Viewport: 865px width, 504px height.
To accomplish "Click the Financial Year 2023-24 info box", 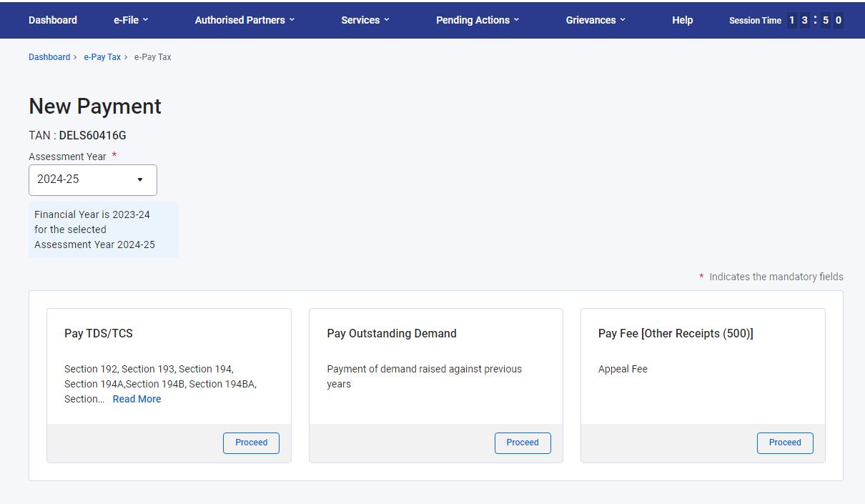I will (x=103, y=229).
